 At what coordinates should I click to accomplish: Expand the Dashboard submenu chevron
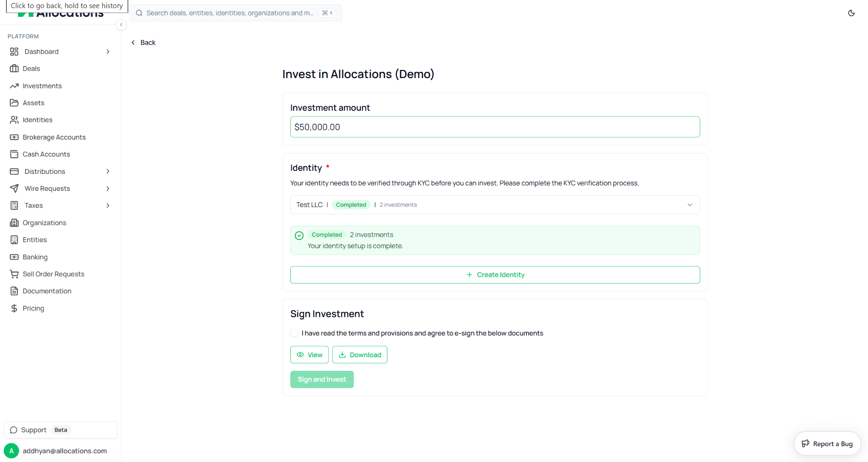pyautogui.click(x=108, y=52)
